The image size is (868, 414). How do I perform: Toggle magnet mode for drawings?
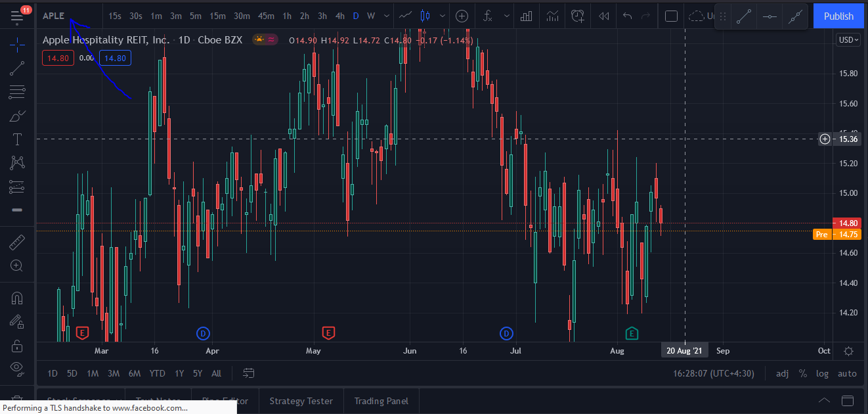(17, 298)
